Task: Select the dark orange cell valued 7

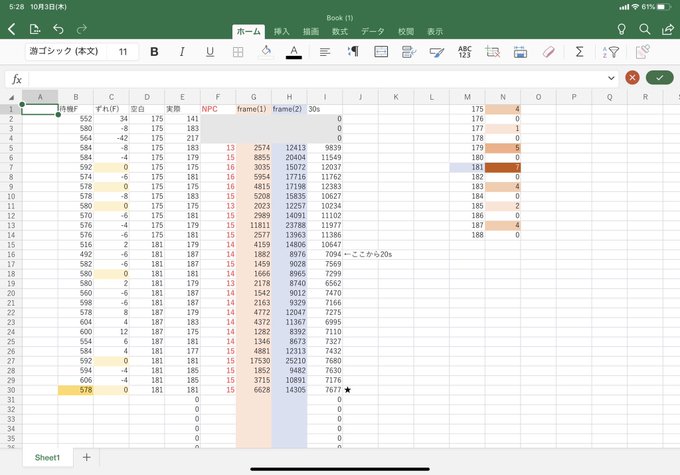Action: [503, 167]
